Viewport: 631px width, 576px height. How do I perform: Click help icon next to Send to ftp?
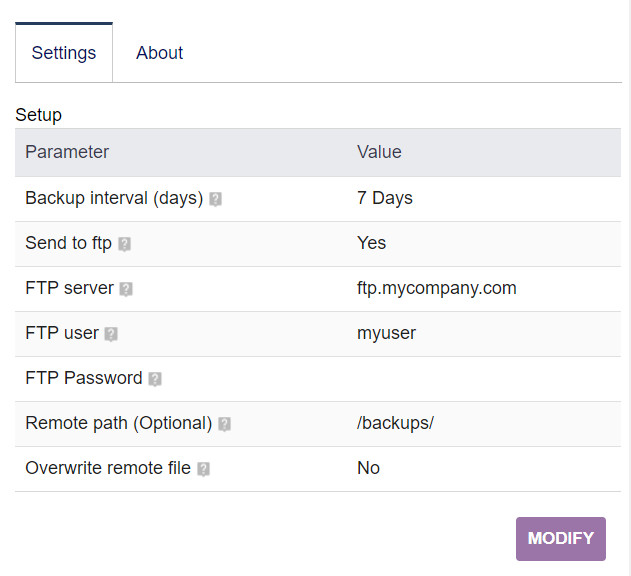point(124,244)
